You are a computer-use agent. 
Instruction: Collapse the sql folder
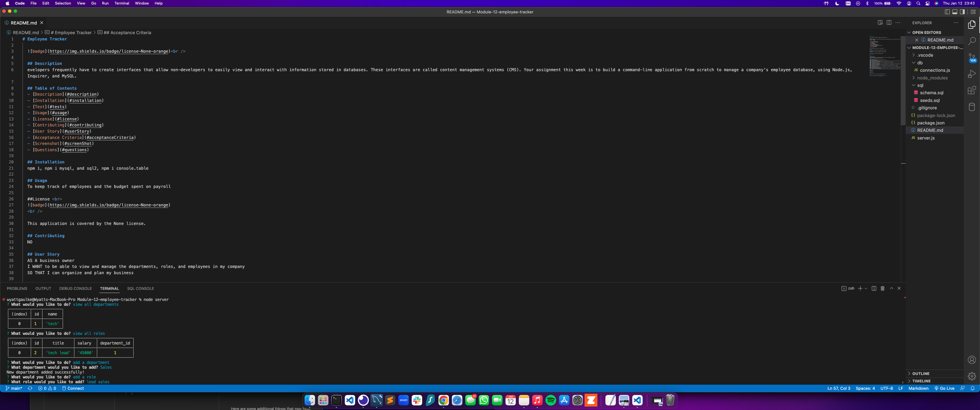[x=920, y=85]
